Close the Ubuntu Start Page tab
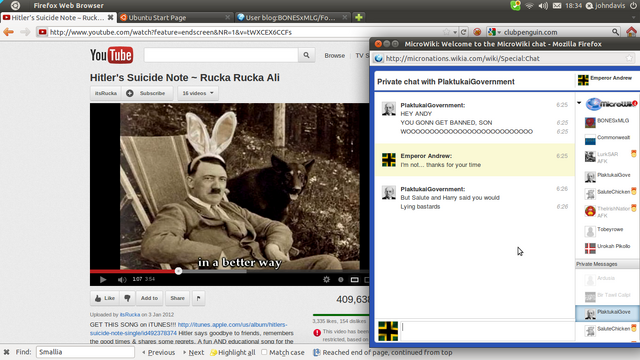Viewport: 640px width, 360px height. tap(228, 17)
